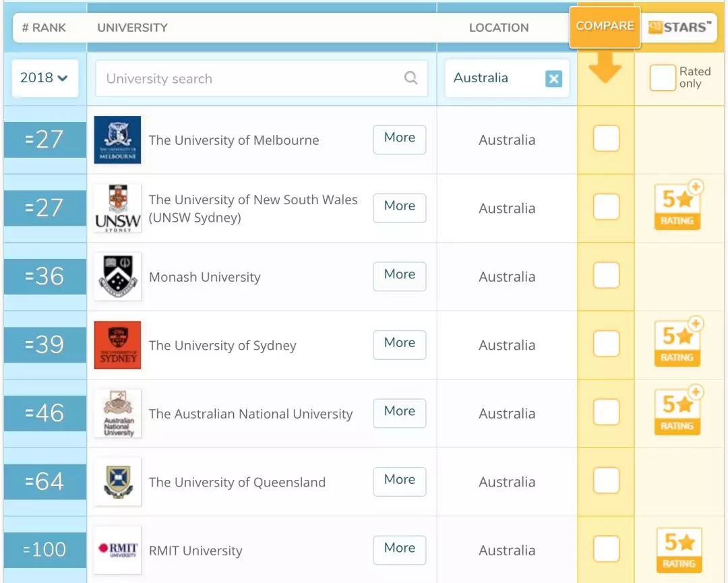
Task: Expand More for Australian National University
Action: 399,412
